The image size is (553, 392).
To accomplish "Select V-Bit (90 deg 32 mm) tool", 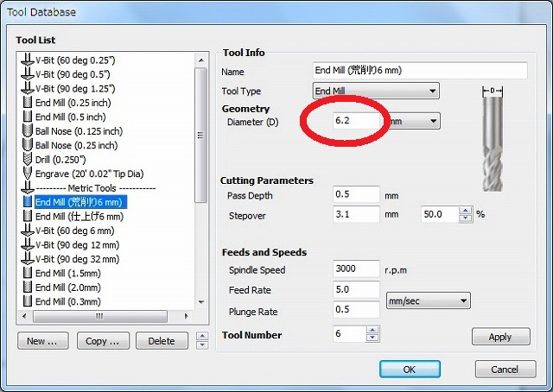I will 78,259.
